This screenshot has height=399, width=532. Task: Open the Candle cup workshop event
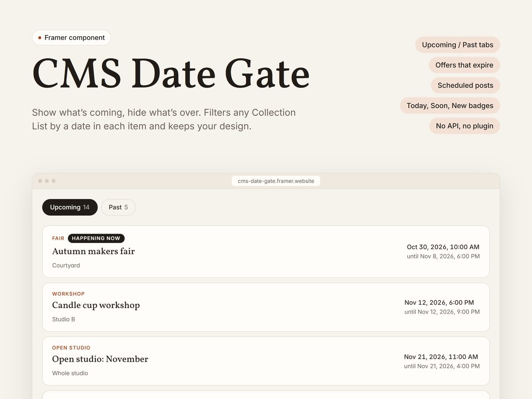(x=266, y=307)
